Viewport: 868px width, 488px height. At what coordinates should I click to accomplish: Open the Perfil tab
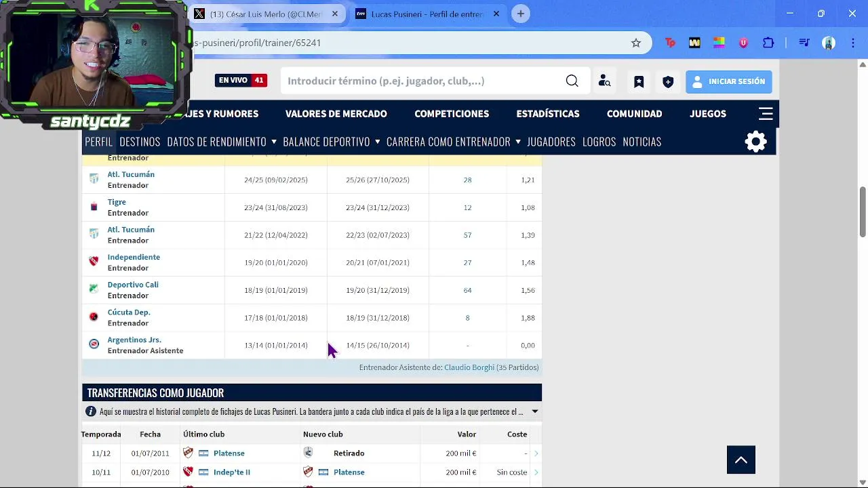(99, 142)
